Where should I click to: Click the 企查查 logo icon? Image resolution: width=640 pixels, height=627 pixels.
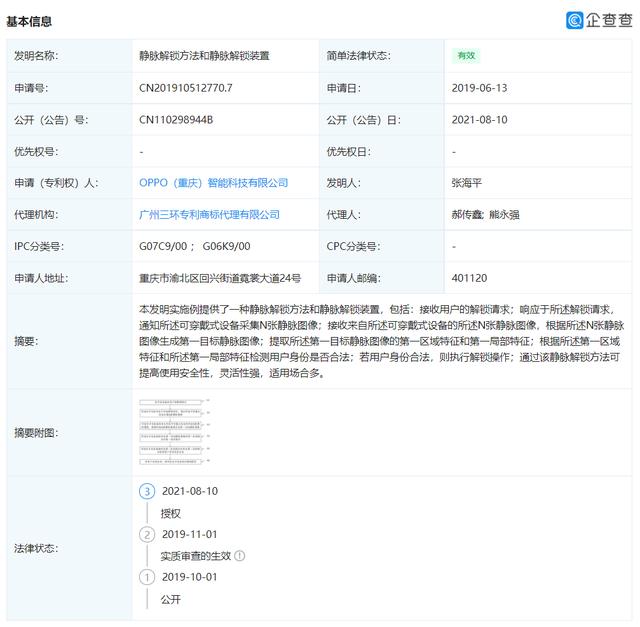[x=574, y=20]
